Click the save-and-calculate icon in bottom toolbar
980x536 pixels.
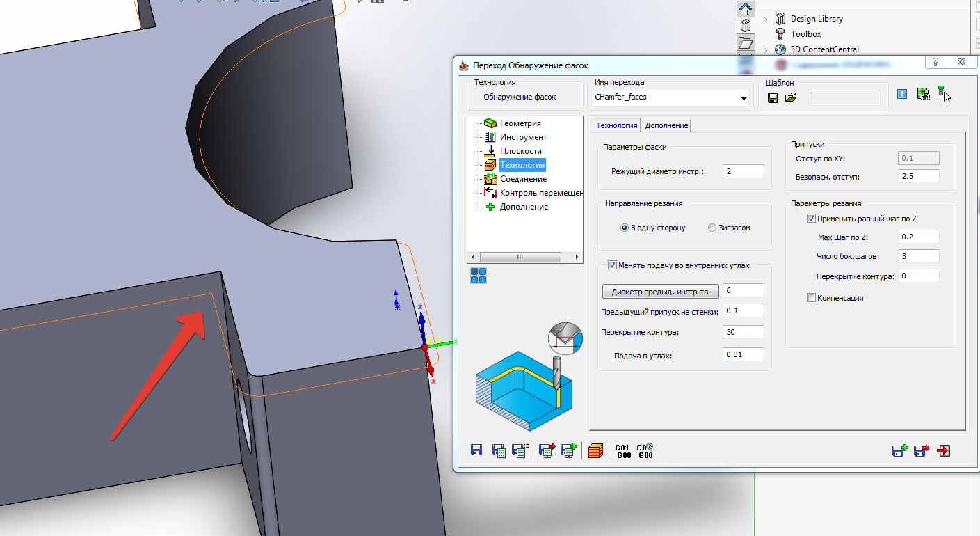(498, 450)
